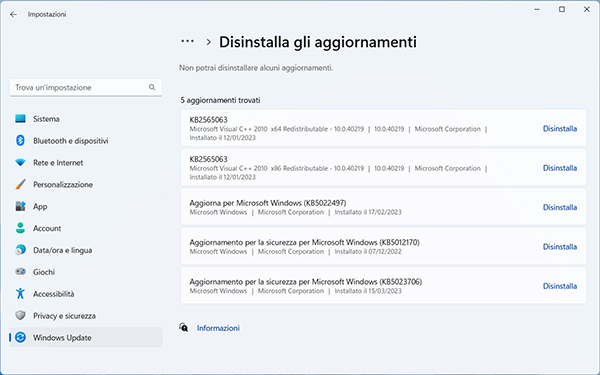
Task: Click the Personalizzazione paintbrush icon
Action: (x=20, y=184)
